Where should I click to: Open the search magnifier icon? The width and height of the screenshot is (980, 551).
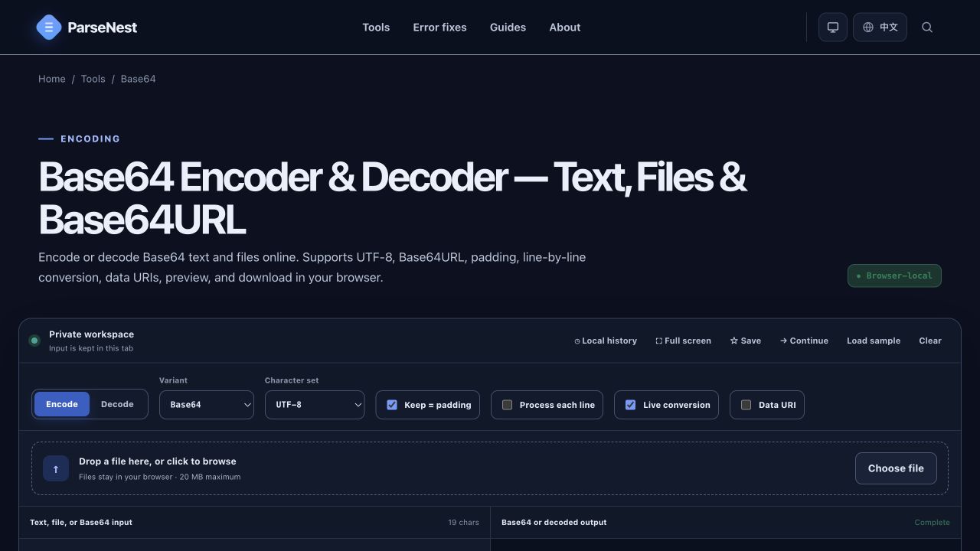pyautogui.click(x=927, y=28)
